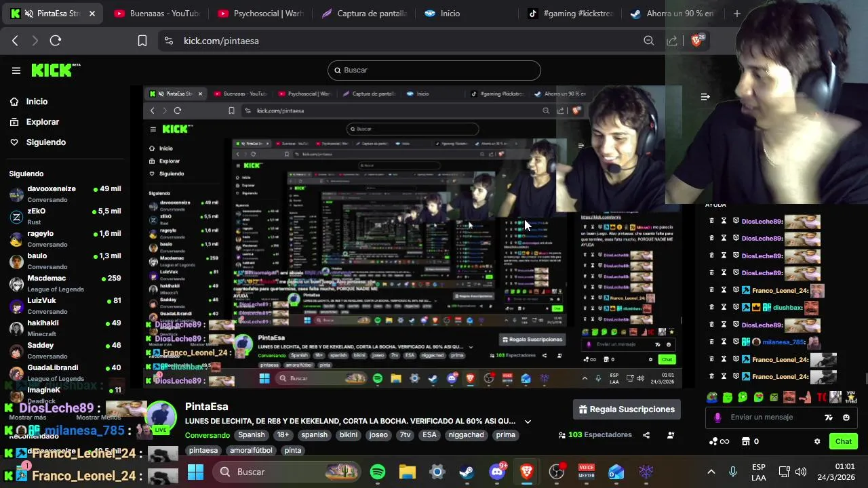
Task: Switch to Captura de pantalla tab
Action: pyautogui.click(x=364, y=14)
